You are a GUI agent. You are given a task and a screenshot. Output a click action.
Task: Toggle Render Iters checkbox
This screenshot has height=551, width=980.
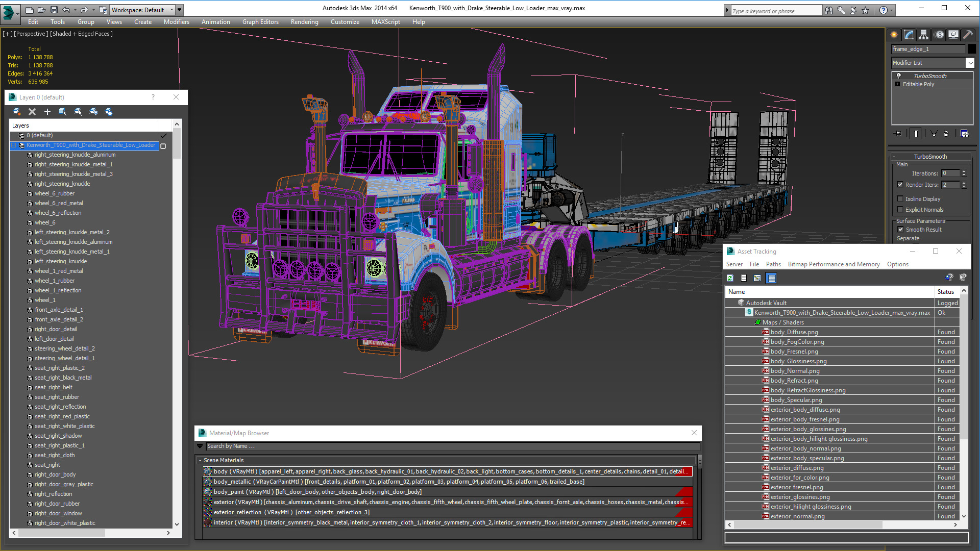click(900, 185)
